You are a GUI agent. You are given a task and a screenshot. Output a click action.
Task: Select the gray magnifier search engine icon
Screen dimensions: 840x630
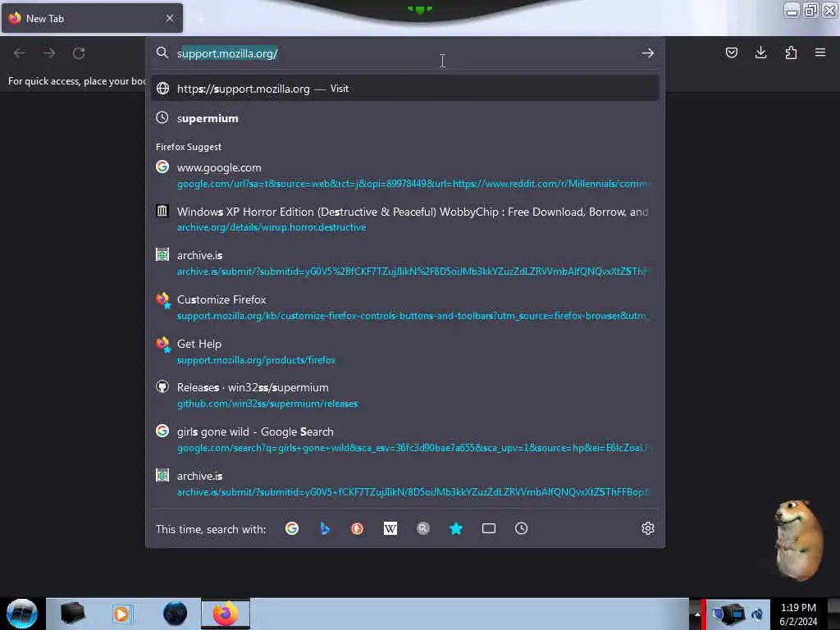[423, 529]
